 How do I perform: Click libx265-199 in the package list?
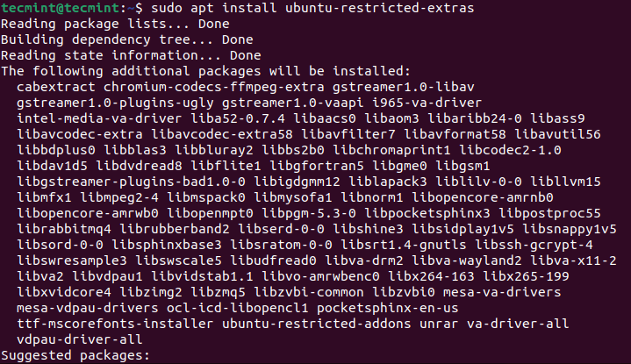526,276
